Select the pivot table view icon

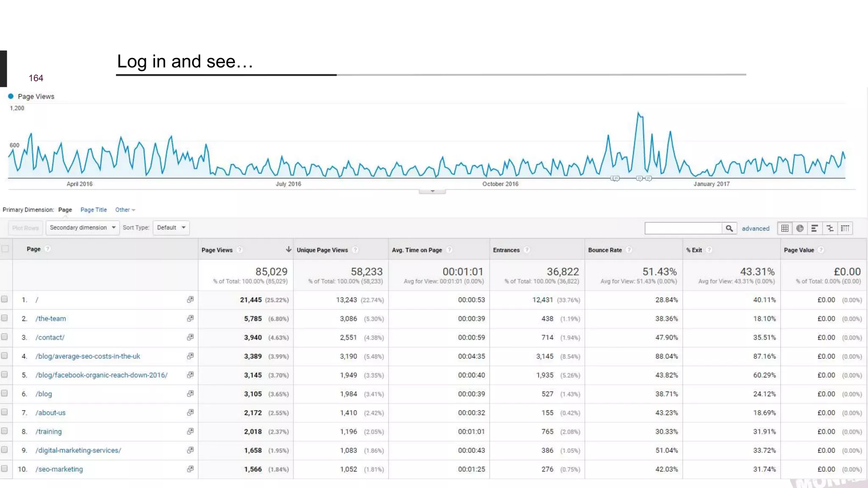[845, 228]
